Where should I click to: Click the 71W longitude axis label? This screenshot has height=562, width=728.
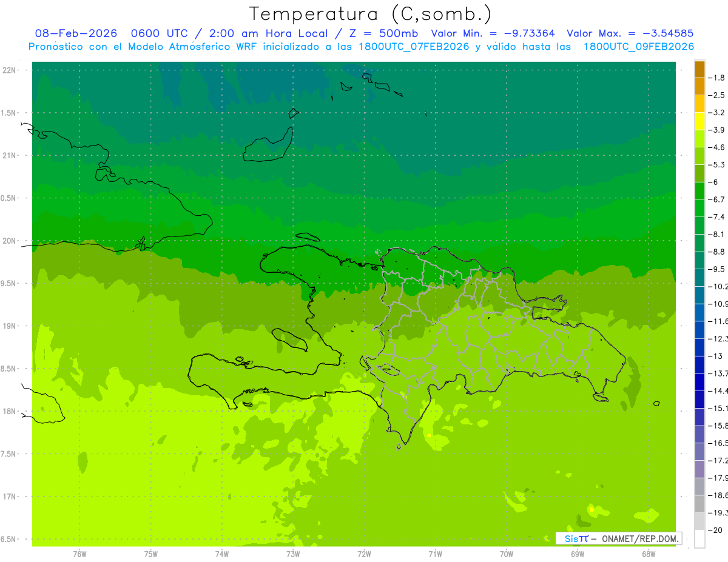435,554
